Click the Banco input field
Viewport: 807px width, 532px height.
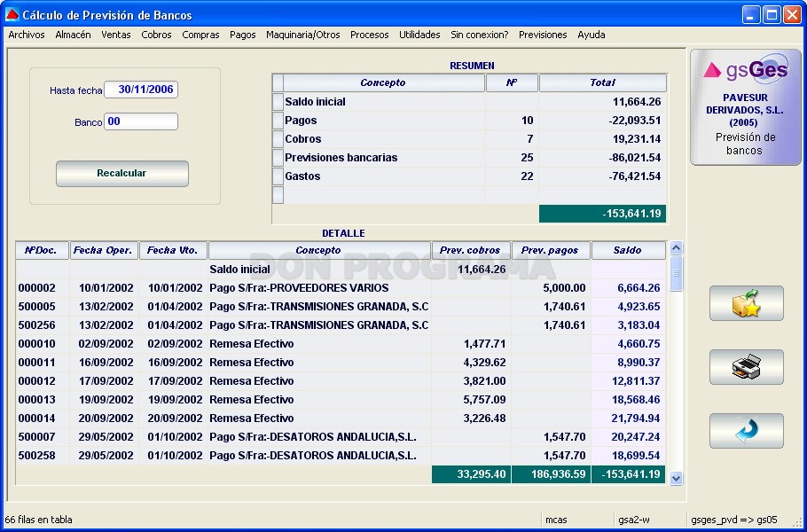[x=141, y=121]
